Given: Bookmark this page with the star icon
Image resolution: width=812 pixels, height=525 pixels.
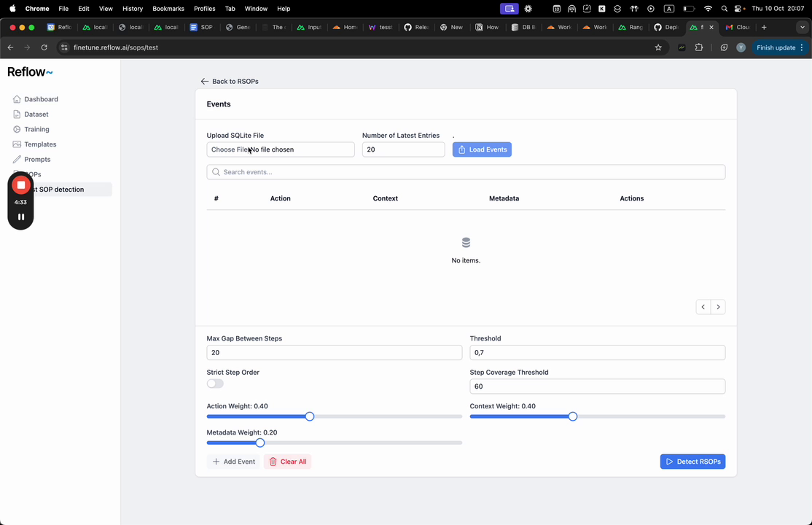Looking at the screenshot, I should click(x=658, y=47).
